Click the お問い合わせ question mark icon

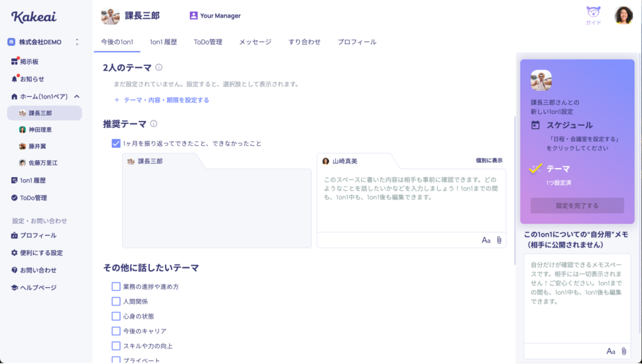point(14,271)
